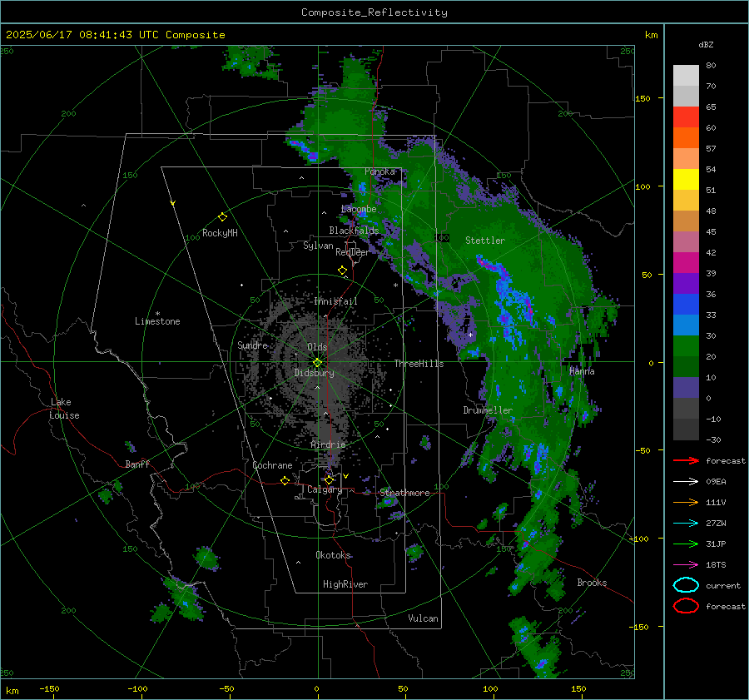This screenshot has width=749, height=700.
Task: Click the Lacombe city label
Action: (x=359, y=209)
